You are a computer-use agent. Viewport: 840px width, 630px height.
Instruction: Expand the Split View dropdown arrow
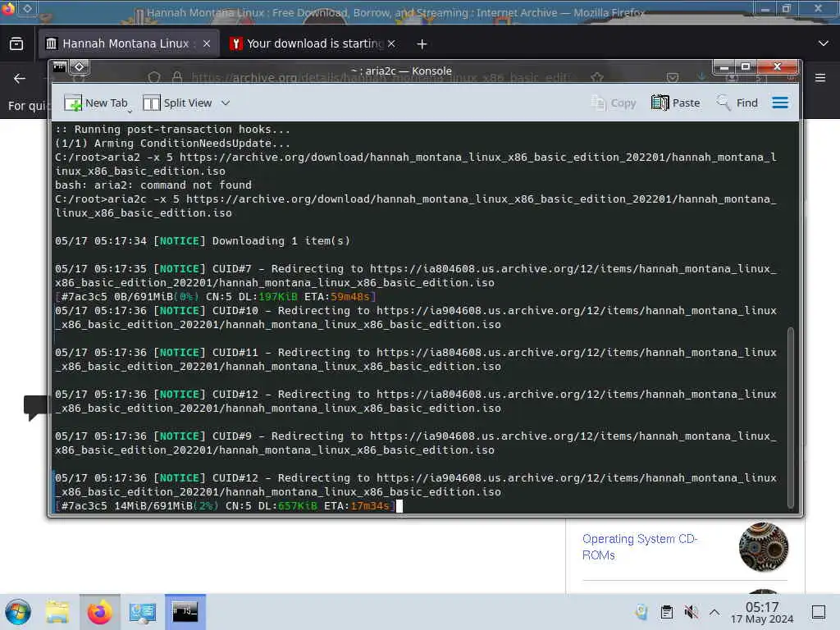pyautogui.click(x=226, y=103)
